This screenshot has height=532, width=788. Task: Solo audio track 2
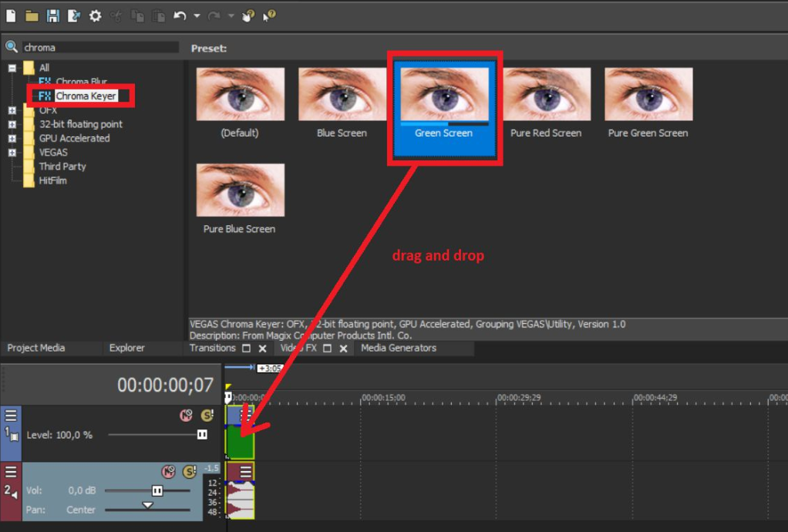click(189, 471)
